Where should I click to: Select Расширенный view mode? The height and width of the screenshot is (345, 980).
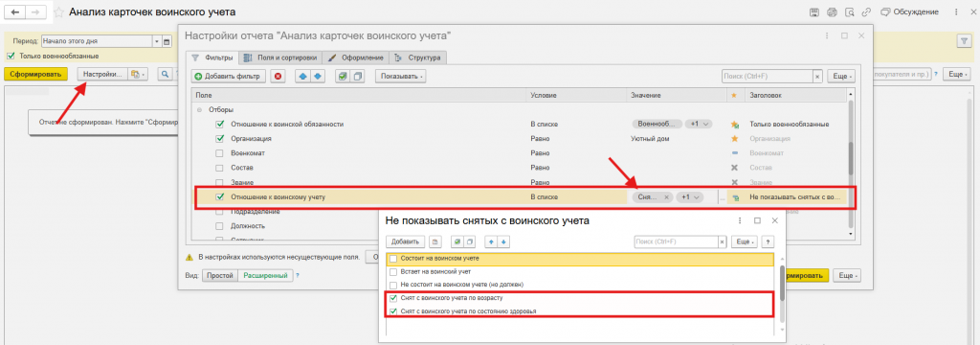(x=266, y=275)
